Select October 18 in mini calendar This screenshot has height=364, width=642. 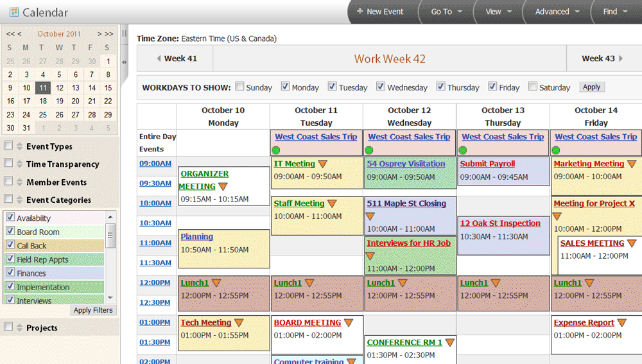(43, 101)
